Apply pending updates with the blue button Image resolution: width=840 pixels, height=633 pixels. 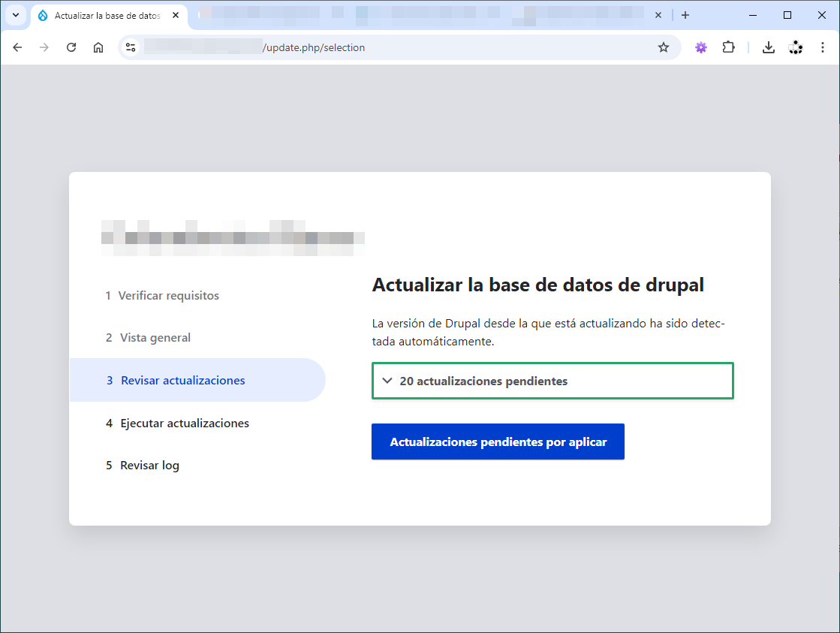[x=498, y=442]
